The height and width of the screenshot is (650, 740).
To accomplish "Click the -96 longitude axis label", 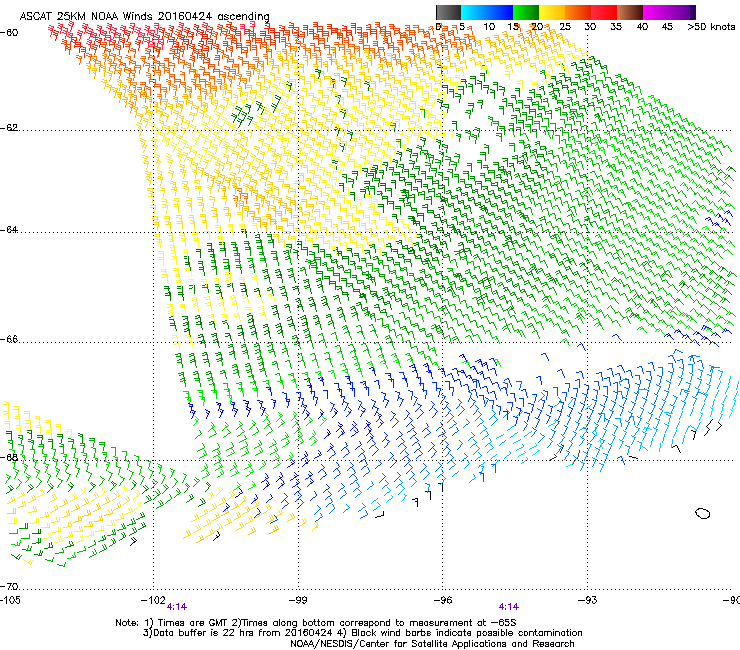I will [x=443, y=600].
